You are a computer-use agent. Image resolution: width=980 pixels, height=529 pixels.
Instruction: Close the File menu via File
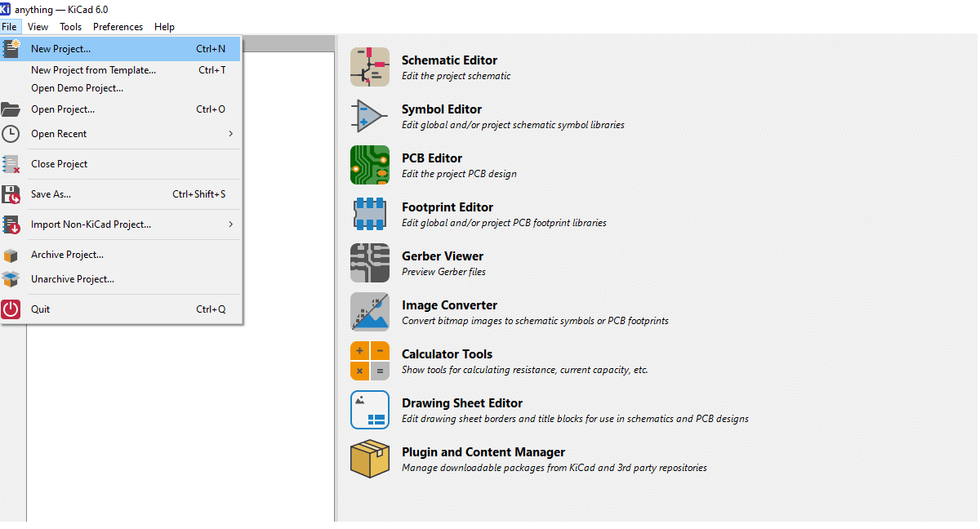pyautogui.click(x=9, y=27)
